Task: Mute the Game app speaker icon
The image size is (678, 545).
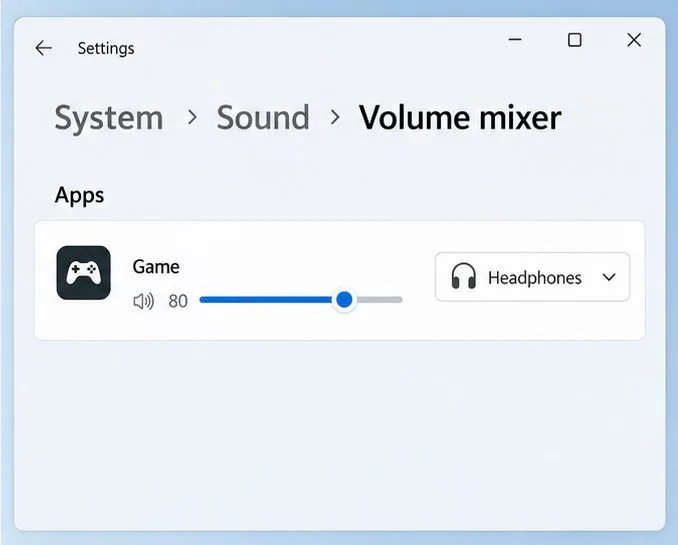Action: (144, 301)
